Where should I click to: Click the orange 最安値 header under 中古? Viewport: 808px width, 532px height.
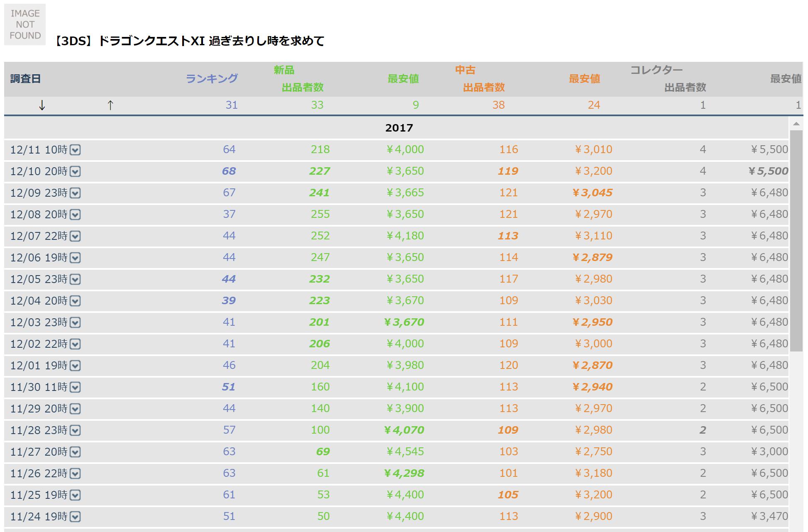click(584, 78)
